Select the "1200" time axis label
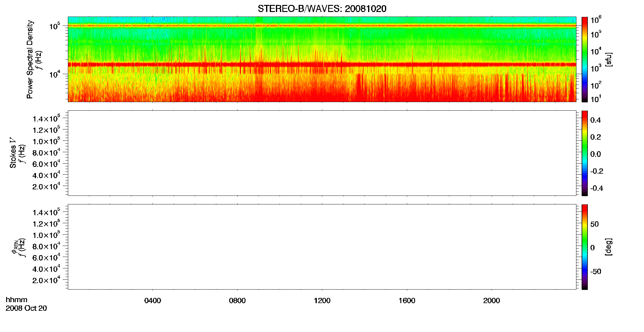 pos(322,301)
